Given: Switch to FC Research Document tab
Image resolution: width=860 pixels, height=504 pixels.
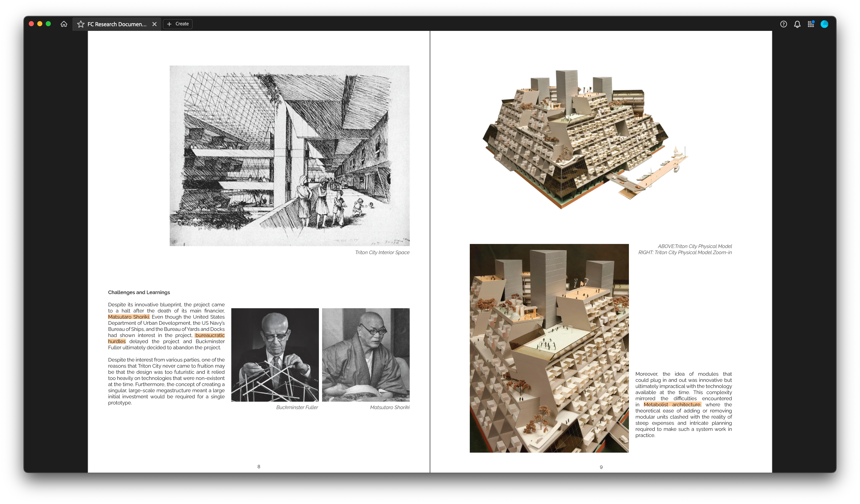Looking at the screenshot, I should 117,24.
